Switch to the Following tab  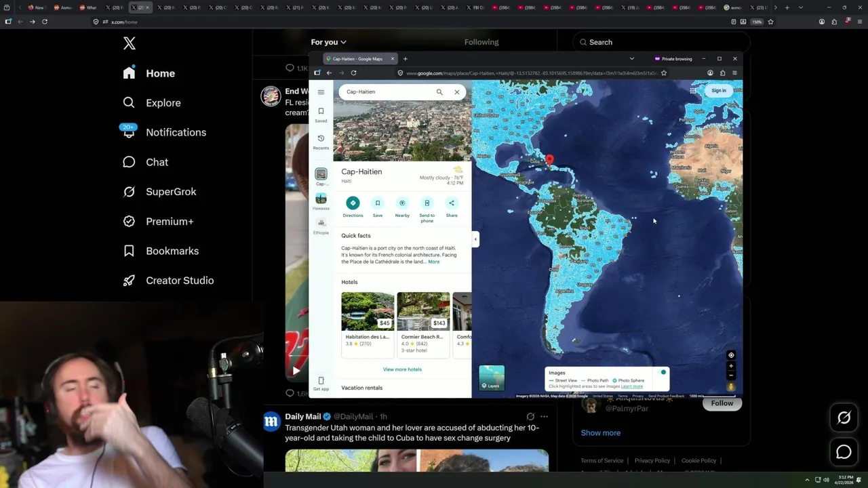(481, 42)
